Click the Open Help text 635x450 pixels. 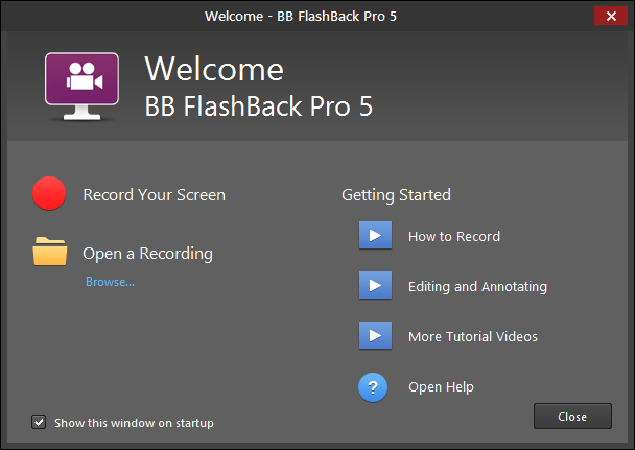coord(441,387)
